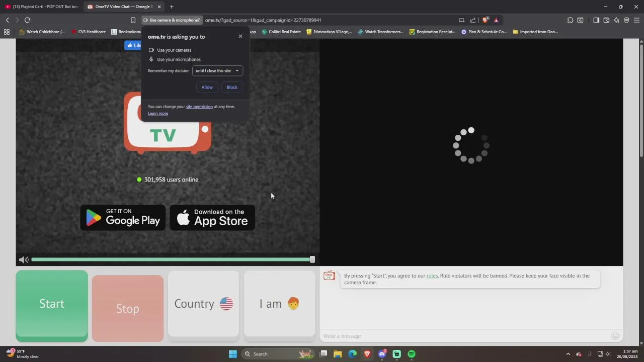Screen dimensions: 644x362
Task: Expand the 'until I close this site' dropdown
Action: pos(218,71)
